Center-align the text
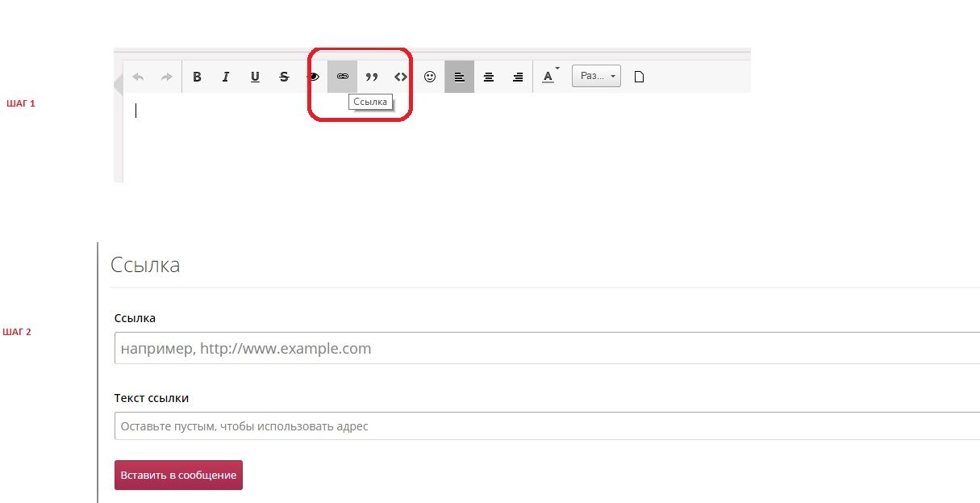980x503 pixels. coord(488,77)
